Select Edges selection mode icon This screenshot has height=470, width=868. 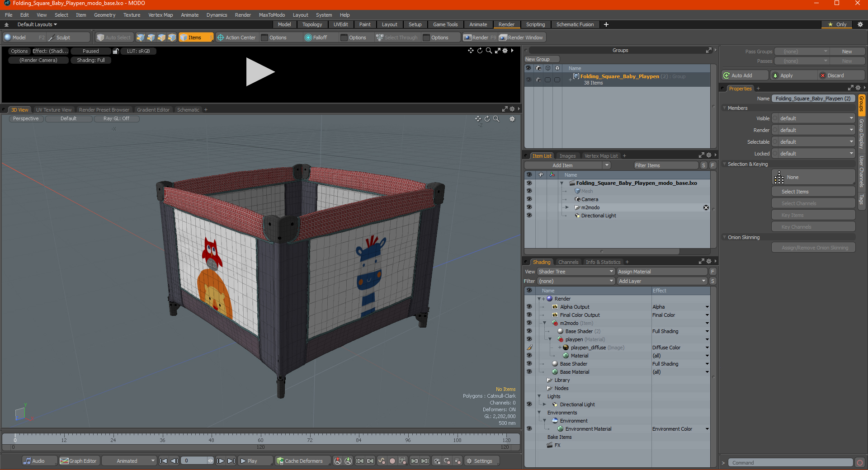tap(151, 38)
